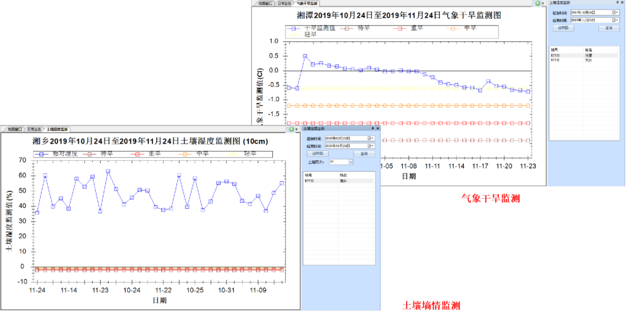Click 查询 button in soil moisture panel
The image size is (644, 316).
pyautogui.click(x=364, y=154)
